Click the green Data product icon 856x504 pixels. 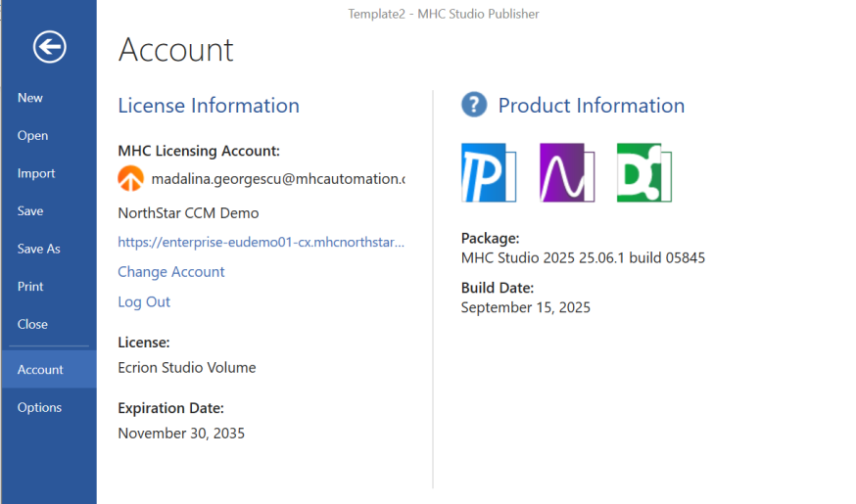pyautogui.click(x=644, y=173)
